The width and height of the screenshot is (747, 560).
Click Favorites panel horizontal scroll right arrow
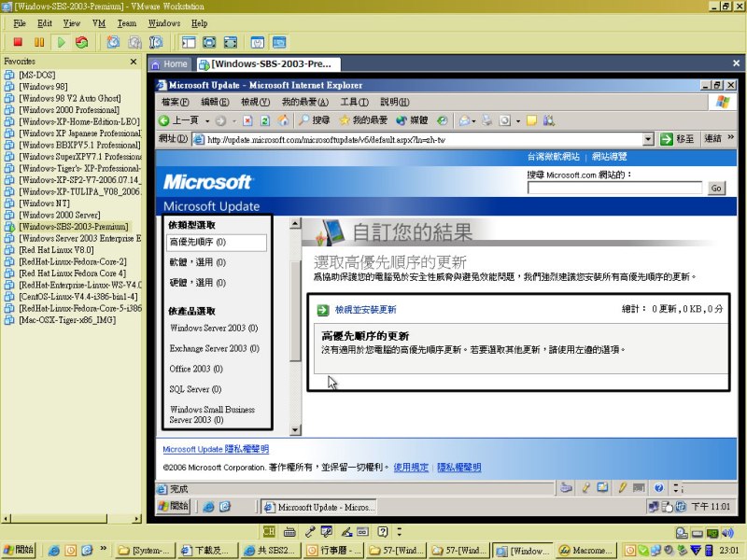pyautogui.click(x=137, y=519)
